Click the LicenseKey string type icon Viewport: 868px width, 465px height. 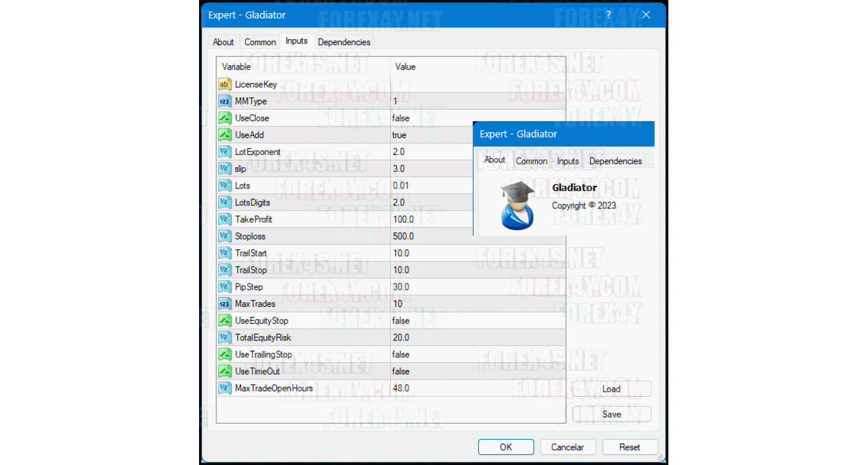224,84
